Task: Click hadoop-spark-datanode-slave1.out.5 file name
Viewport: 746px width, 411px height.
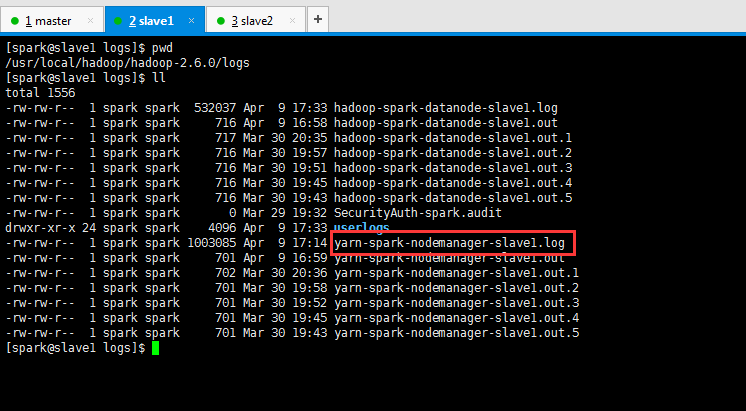Action: click(x=453, y=198)
